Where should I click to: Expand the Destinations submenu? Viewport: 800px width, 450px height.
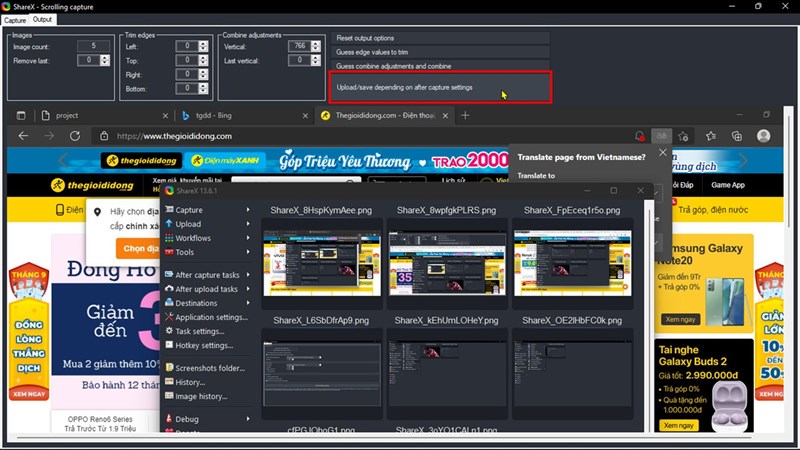point(207,303)
